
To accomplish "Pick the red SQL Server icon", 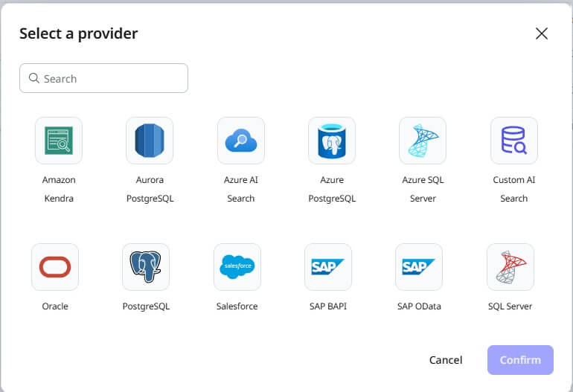I will [x=510, y=267].
